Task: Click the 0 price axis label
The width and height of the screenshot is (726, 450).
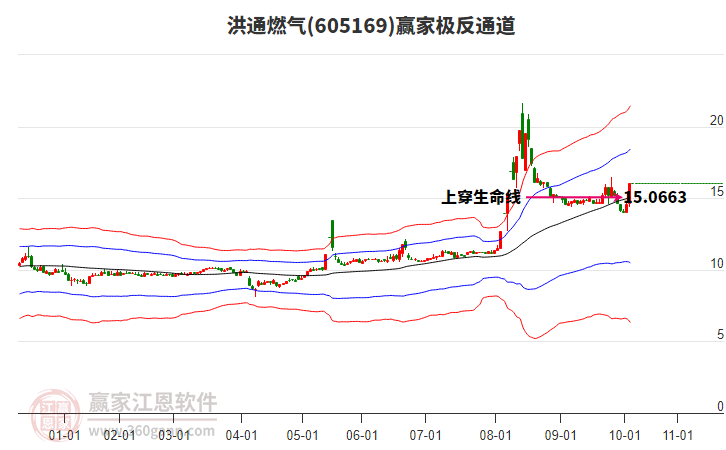Action: [720, 406]
